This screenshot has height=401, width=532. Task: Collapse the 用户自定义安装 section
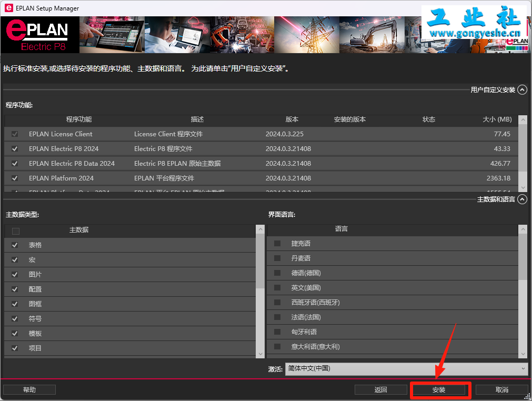click(x=522, y=89)
